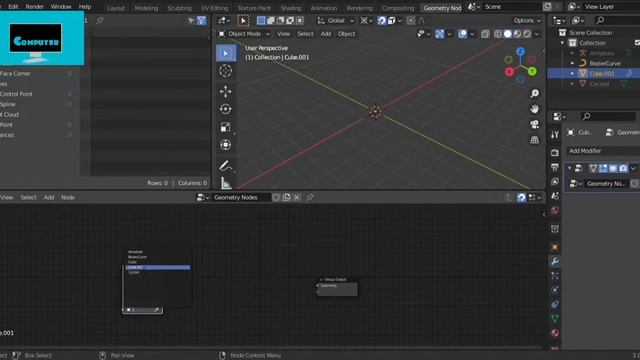Collapse the Geometry Nodes modifier panel

pos(570,168)
